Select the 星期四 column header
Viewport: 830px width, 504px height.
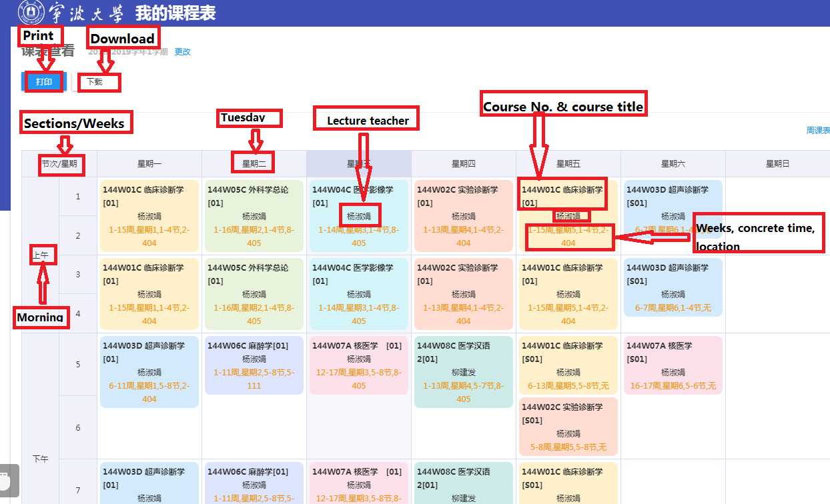(464, 163)
